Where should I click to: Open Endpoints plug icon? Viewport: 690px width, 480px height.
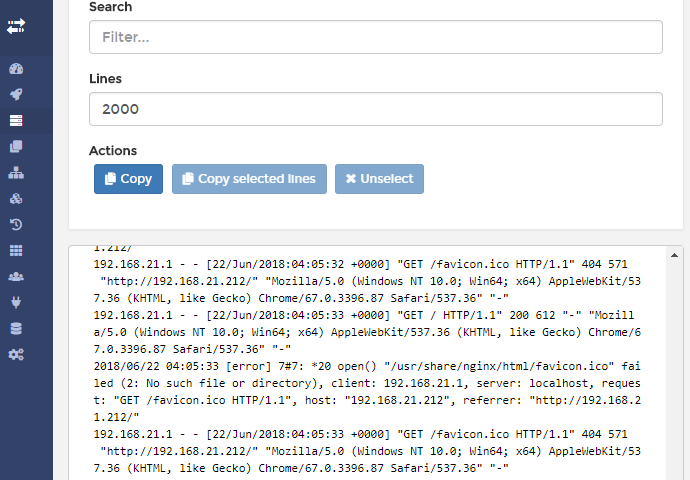tap(16, 302)
